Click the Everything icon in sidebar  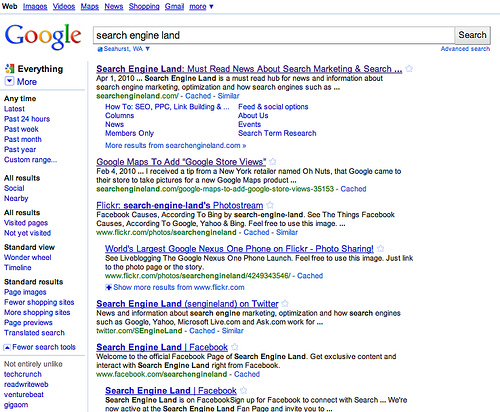click(9, 69)
